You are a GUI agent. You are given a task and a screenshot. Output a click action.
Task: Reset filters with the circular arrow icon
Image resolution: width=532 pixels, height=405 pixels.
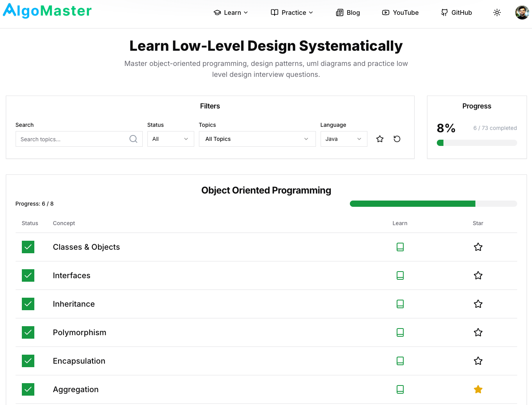click(397, 139)
